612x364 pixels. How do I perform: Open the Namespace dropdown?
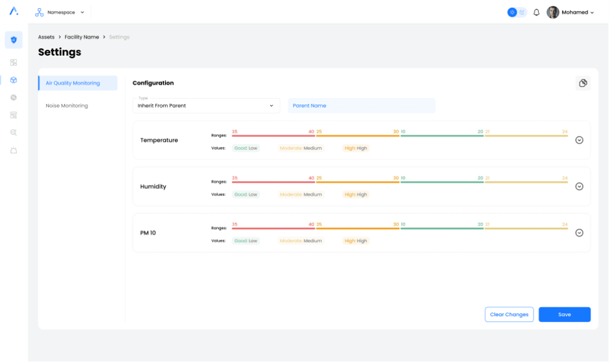[x=60, y=12]
